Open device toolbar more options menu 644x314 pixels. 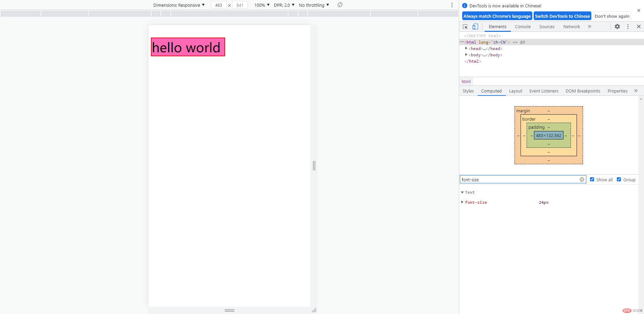coord(452,5)
